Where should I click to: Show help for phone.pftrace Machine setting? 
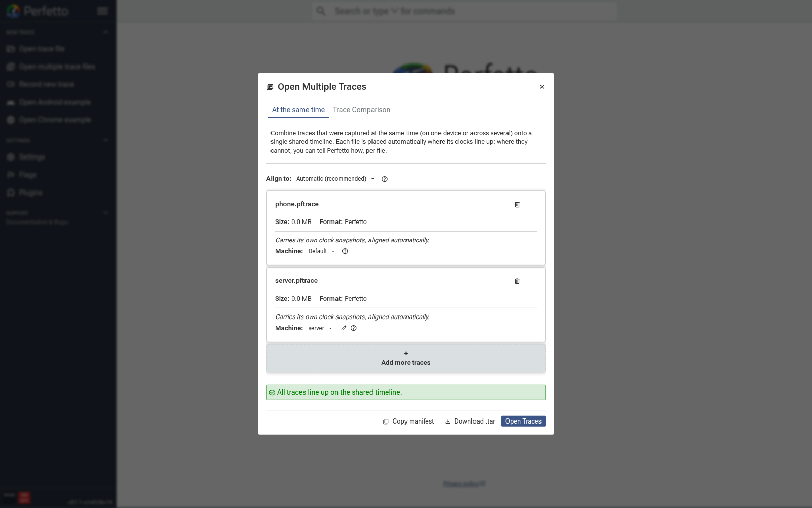click(x=345, y=251)
